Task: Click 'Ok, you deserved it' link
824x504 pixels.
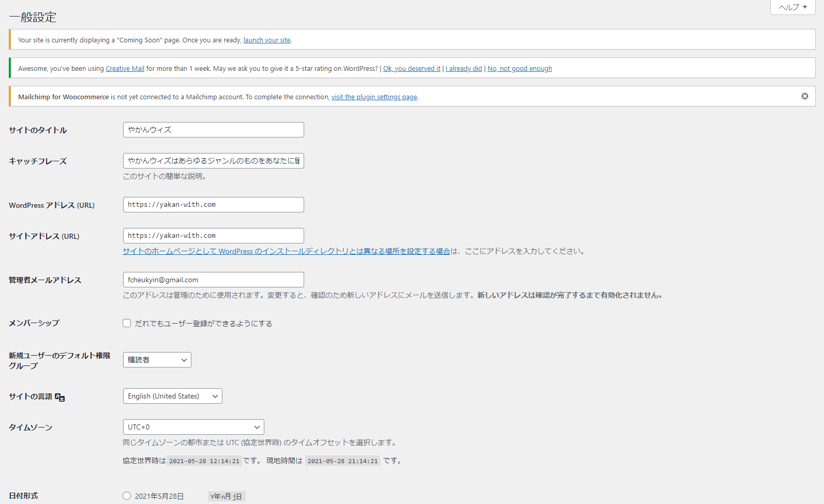Action: click(x=412, y=68)
